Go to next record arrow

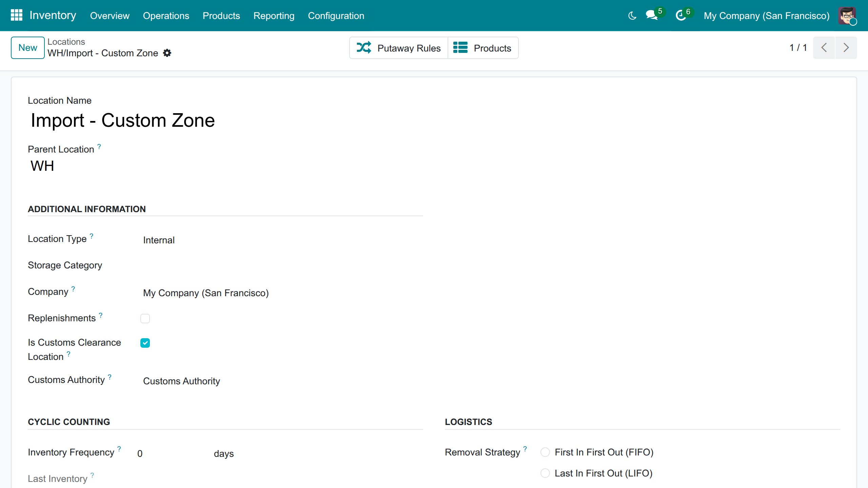coord(846,47)
